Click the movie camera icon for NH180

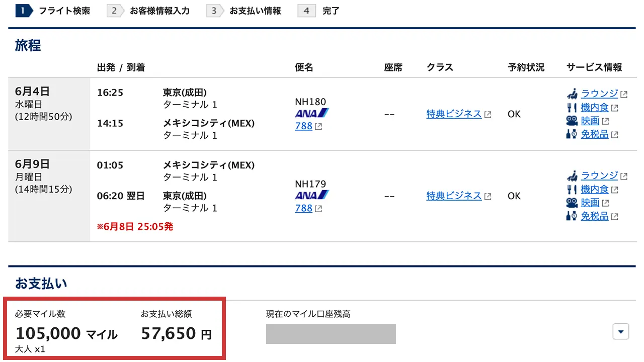coord(573,121)
